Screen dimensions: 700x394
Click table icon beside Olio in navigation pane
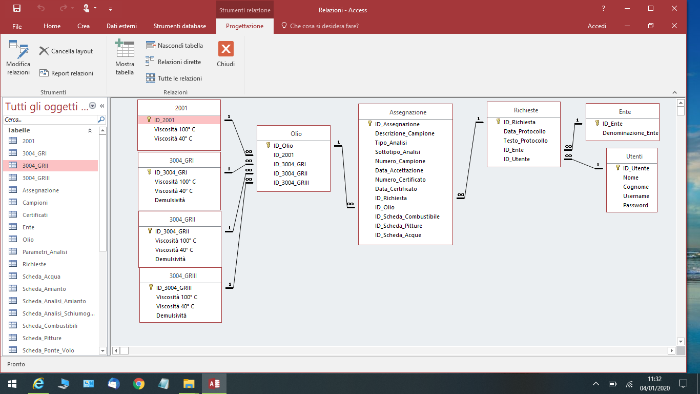13,239
